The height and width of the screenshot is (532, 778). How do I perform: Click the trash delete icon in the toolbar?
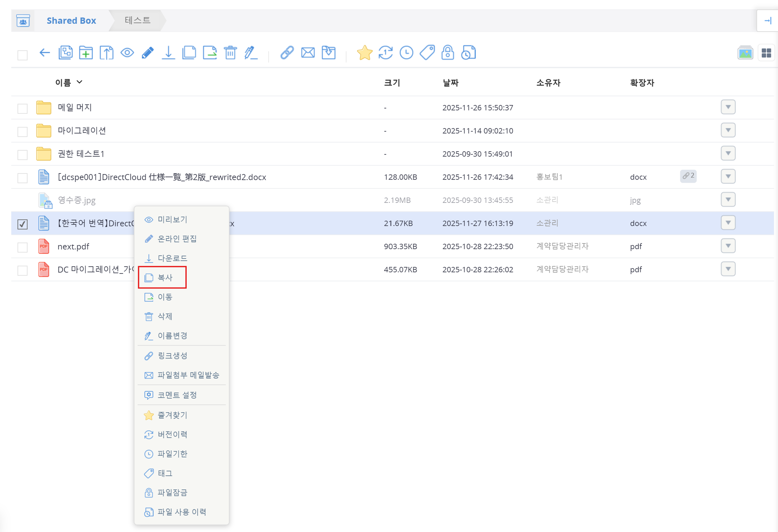coord(230,53)
